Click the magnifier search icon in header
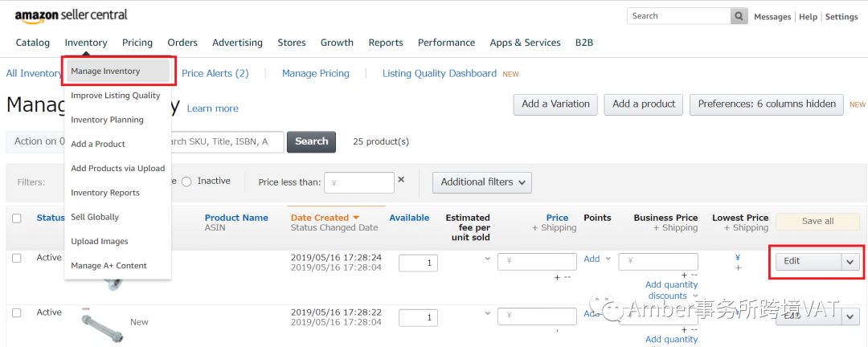The width and height of the screenshot is (868, 347). (739, 16)
